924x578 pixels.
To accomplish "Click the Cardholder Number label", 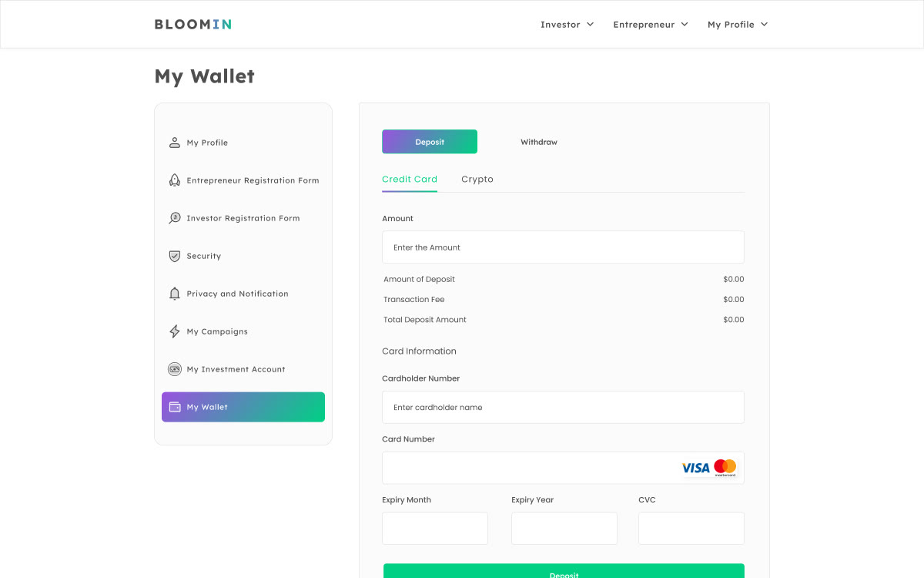I will [x=420, y=378].
